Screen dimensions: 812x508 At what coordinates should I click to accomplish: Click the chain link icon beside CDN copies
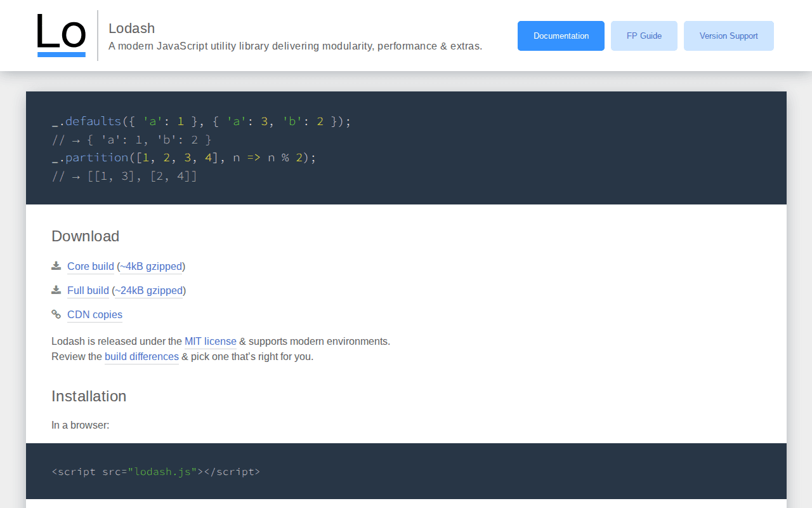(x=56, y=314)
